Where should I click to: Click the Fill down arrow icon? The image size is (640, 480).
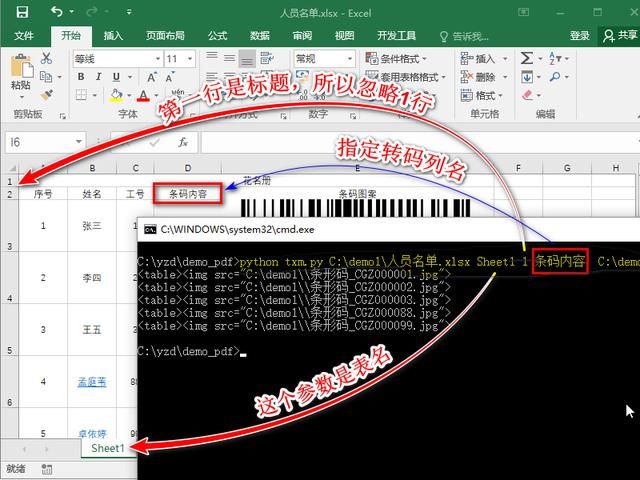coord(527,77)
